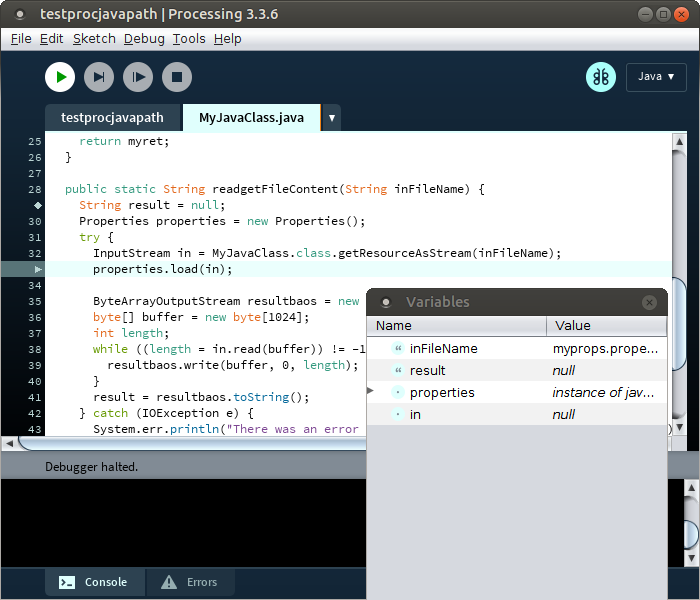Toggle breakpoint diamond on line 29
The image size is (700, 600).
[x=37, y=205]
